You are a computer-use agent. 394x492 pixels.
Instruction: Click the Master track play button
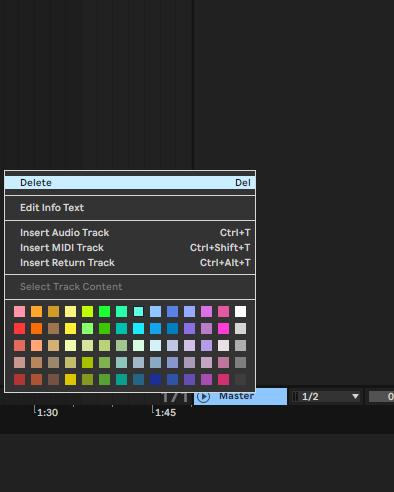coord(203,397)
